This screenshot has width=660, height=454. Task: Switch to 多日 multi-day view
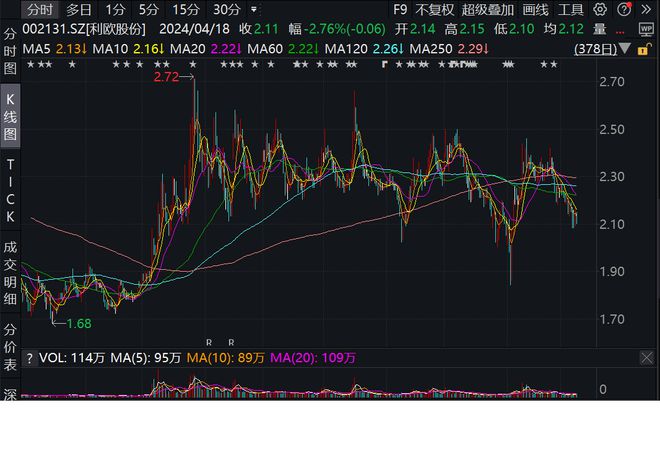[x=79, y=10]
